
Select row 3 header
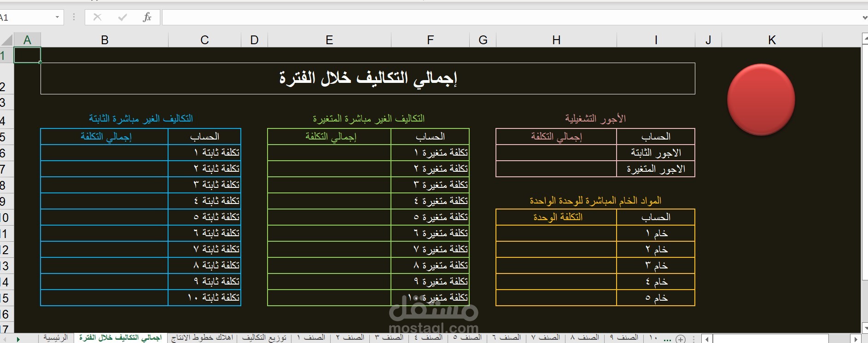(x=6, y=102)
